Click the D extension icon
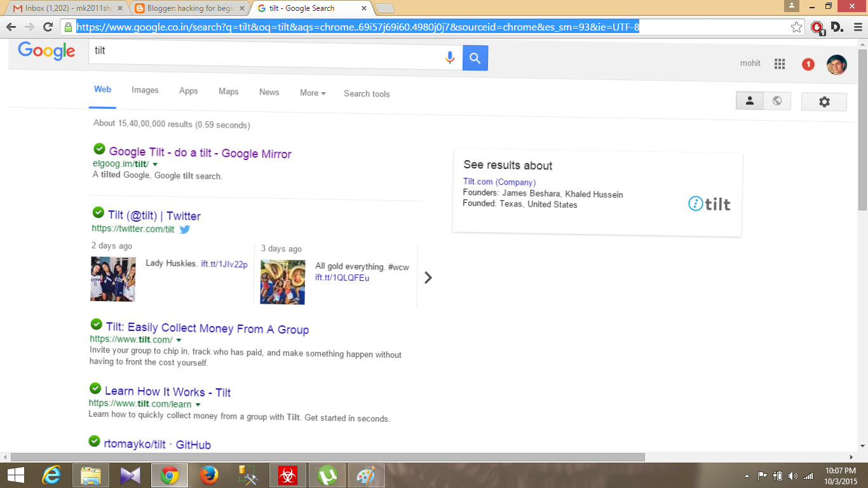 [x=837, y=27]
